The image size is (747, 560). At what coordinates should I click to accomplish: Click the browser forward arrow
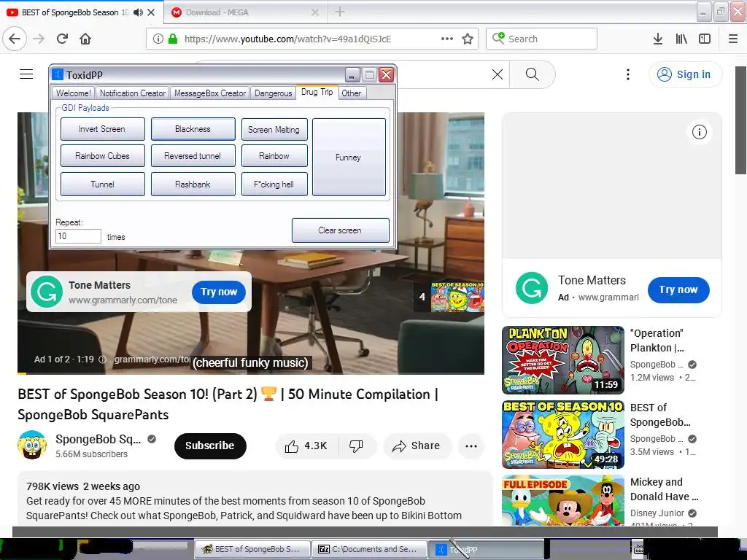pyautogui.click(x=39, y=39)
